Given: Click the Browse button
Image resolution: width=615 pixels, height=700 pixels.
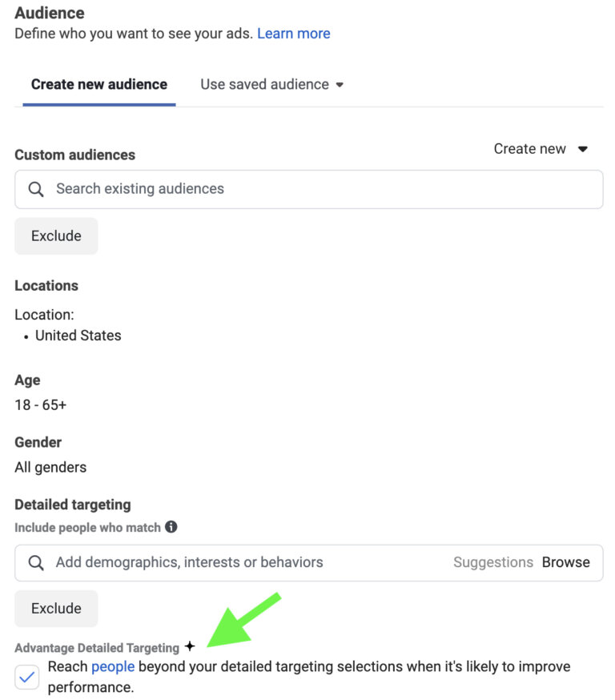Looking at the screenshot, I should point(566,562).
